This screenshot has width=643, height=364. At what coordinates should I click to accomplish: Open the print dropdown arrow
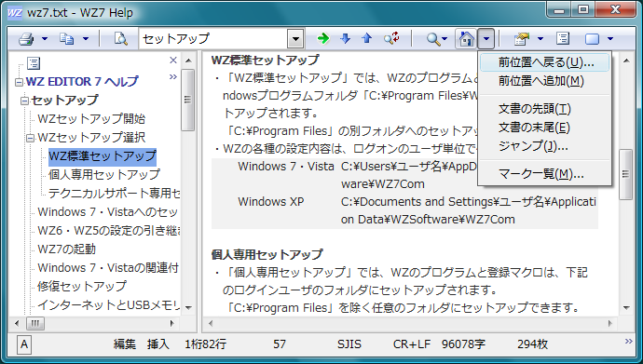pos(45,39)
